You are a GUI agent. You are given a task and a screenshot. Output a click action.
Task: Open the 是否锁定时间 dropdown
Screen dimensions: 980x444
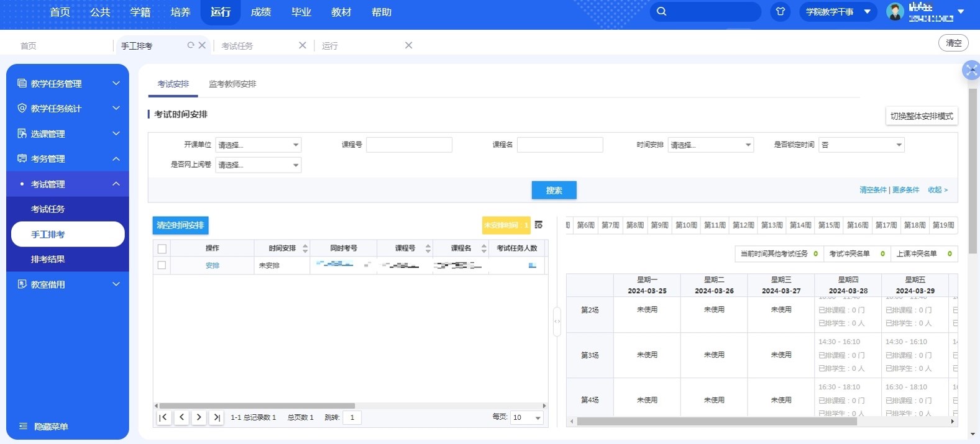[861, 145]
